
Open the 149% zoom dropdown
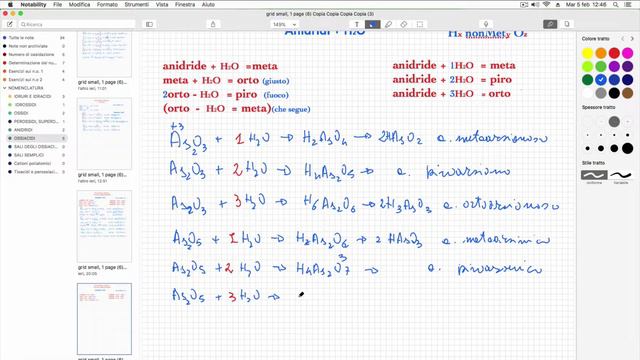click(284, 24)
